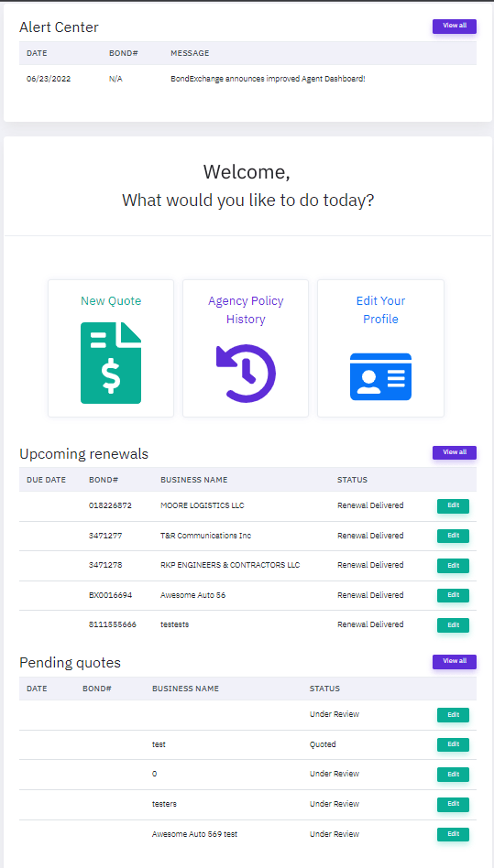This screenshot has height=868, width=494.
Task: Edit the MOORE LOGISTICS LLC renewal
Action: point(453,506)
